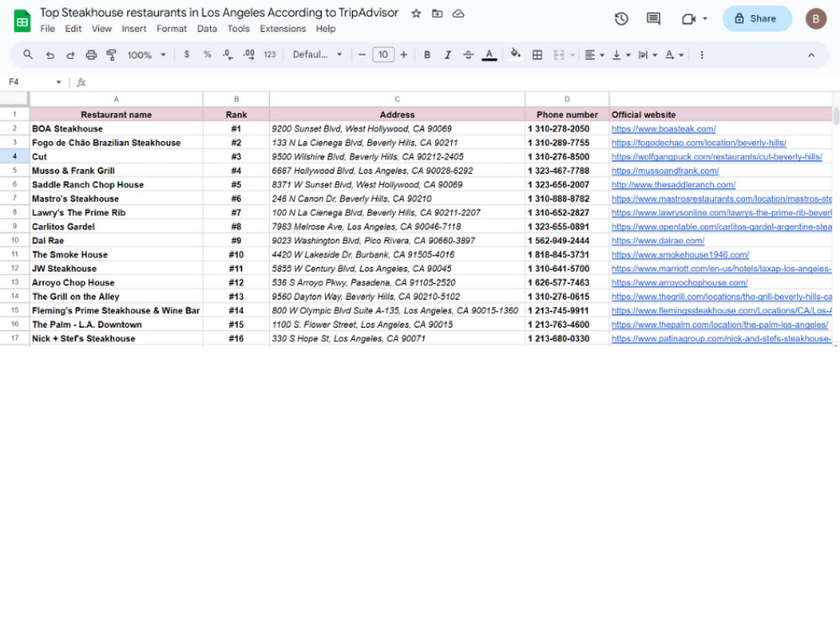Open the fill color picker
The width and height of the screenshot is (840, 630).
coord(515,54)
